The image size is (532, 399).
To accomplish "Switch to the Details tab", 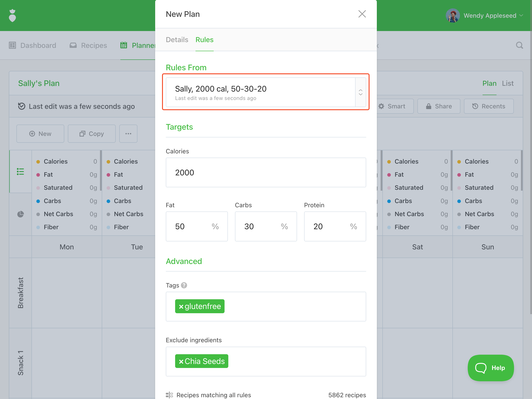I will [177, 40].
